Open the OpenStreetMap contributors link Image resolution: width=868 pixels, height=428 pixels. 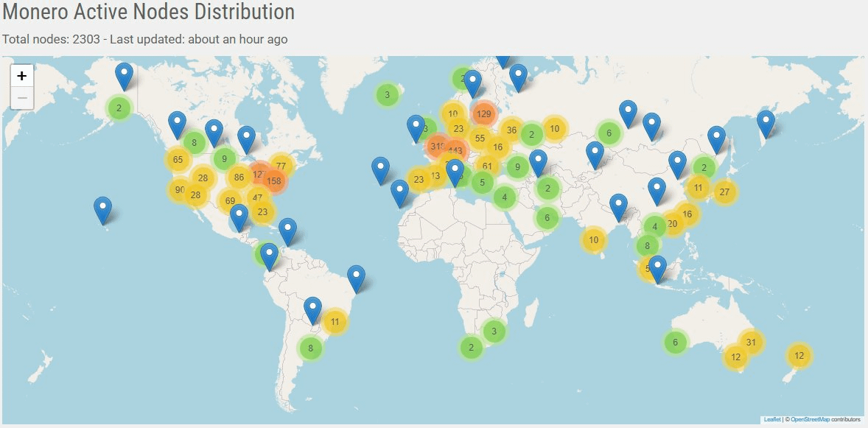coord(811,418)
